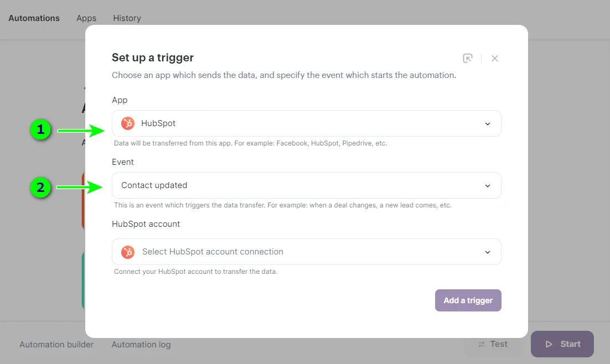Select the Automations tab
610x364 pixels.
[34, 18]
